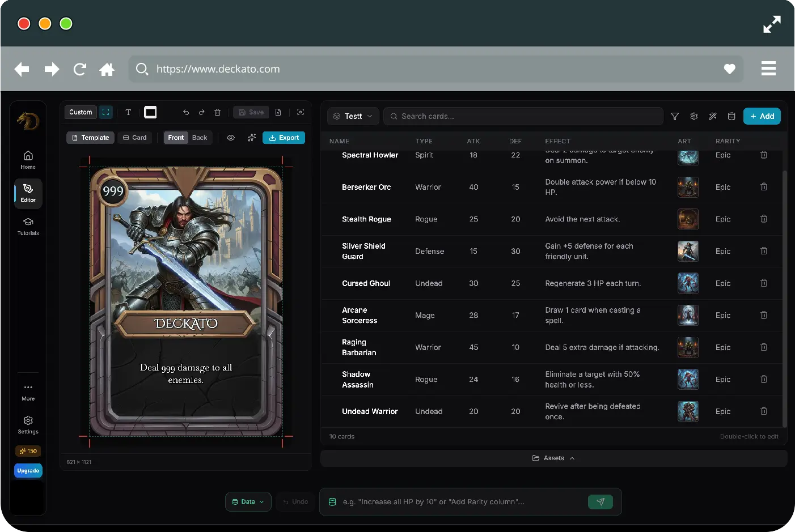Click the trash icon in editor toolbar
Viewport: 795px width, 532px height.
[217, 112]
